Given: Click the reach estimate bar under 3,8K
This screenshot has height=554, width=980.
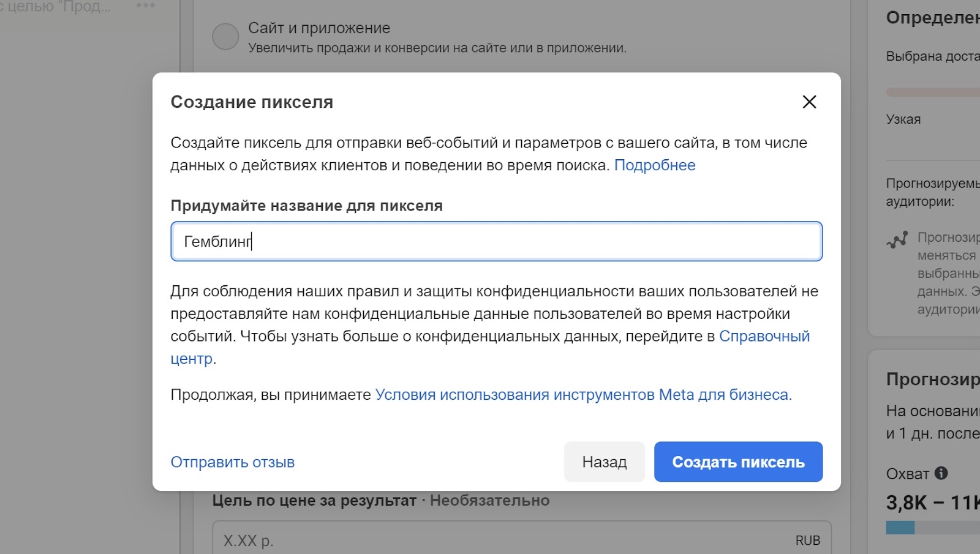Looking at the screenshot, I should [x=933, y=528].
